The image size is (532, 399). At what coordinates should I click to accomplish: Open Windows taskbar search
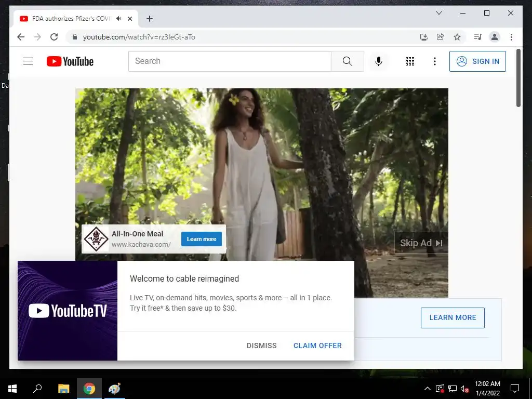(x=37, y=389)
